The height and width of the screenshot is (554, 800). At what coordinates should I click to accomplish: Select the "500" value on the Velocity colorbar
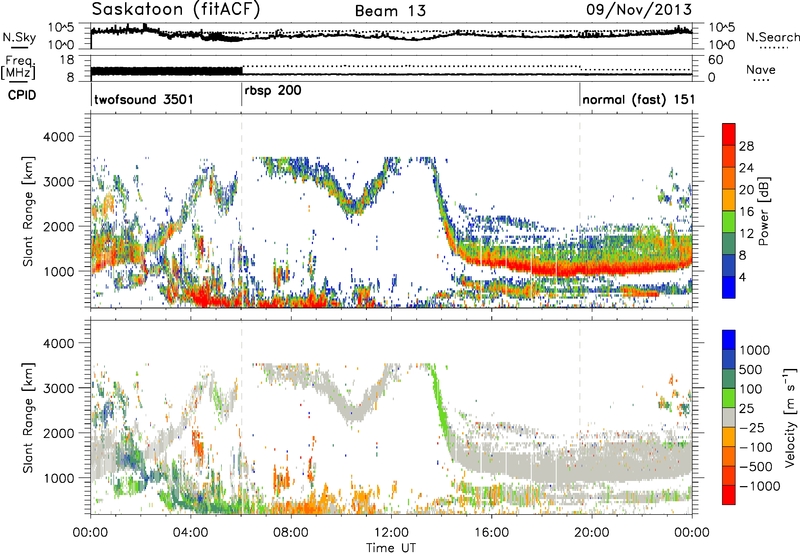pyautogui.click(x=751, y=370)
